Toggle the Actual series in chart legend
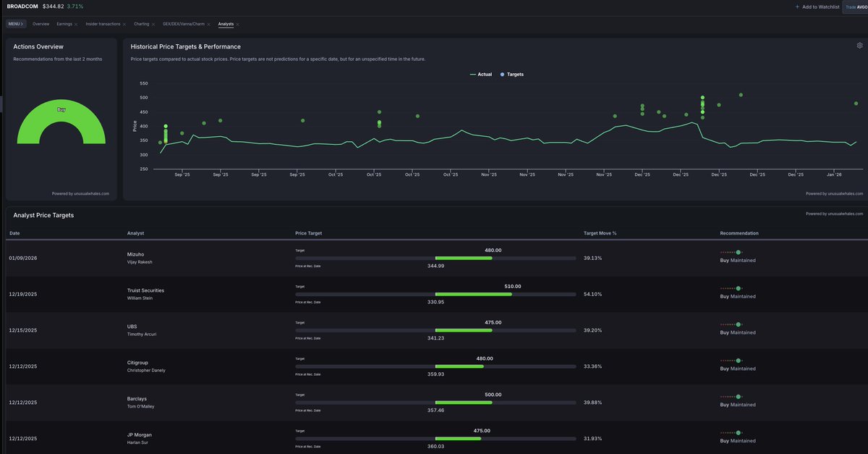 tap(481, 75)
